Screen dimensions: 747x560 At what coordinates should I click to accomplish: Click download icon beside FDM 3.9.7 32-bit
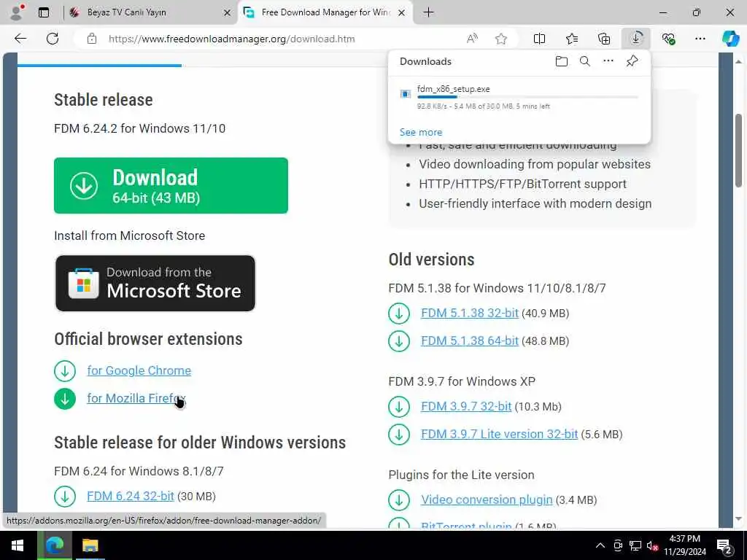click(399, 407)
